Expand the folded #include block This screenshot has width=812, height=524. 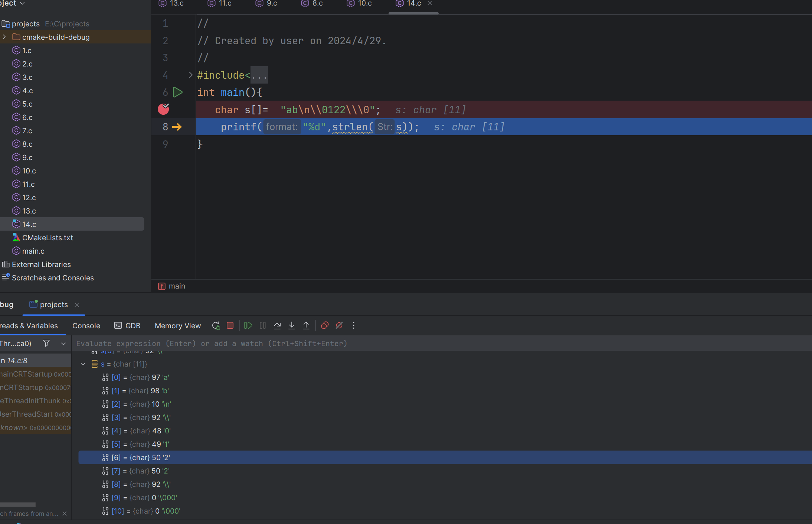coord(191,75)
